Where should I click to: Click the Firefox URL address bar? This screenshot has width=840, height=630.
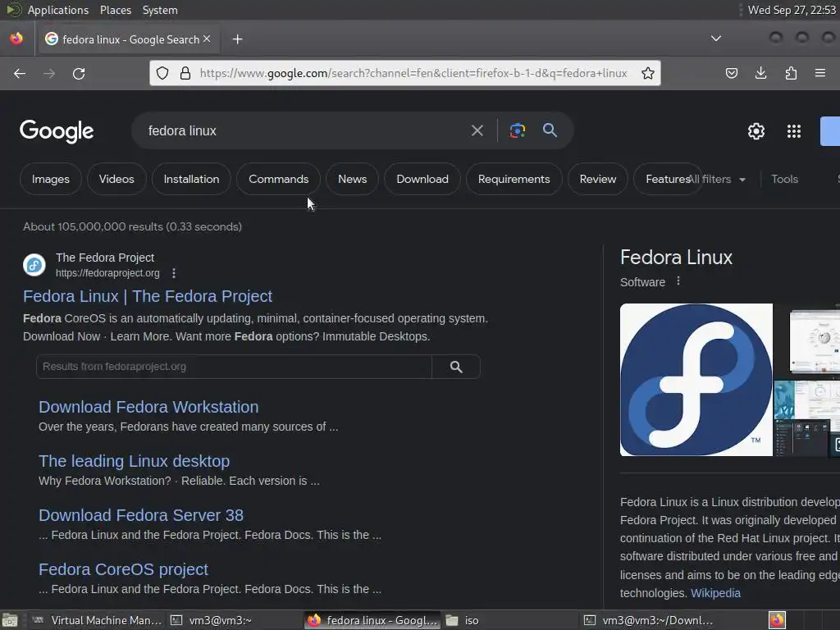(x=413, y=73)
